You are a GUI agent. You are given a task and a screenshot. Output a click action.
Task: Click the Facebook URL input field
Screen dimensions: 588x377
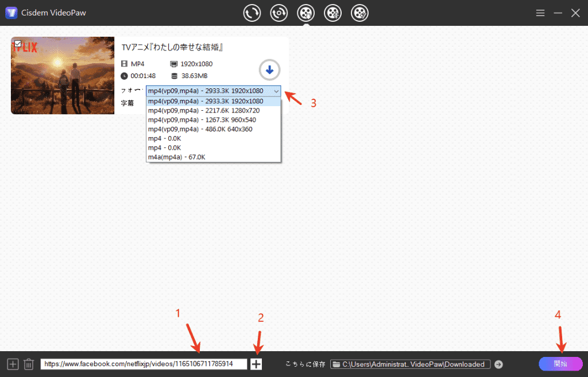pos(144,364)
